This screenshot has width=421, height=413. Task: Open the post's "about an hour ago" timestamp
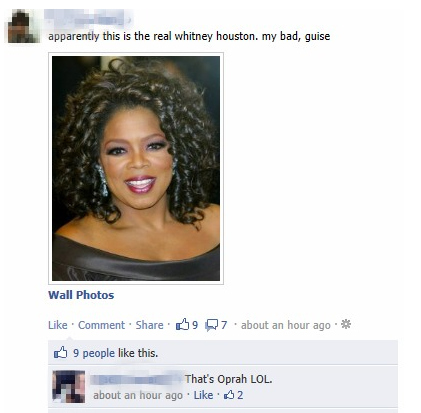coord(286,325)
